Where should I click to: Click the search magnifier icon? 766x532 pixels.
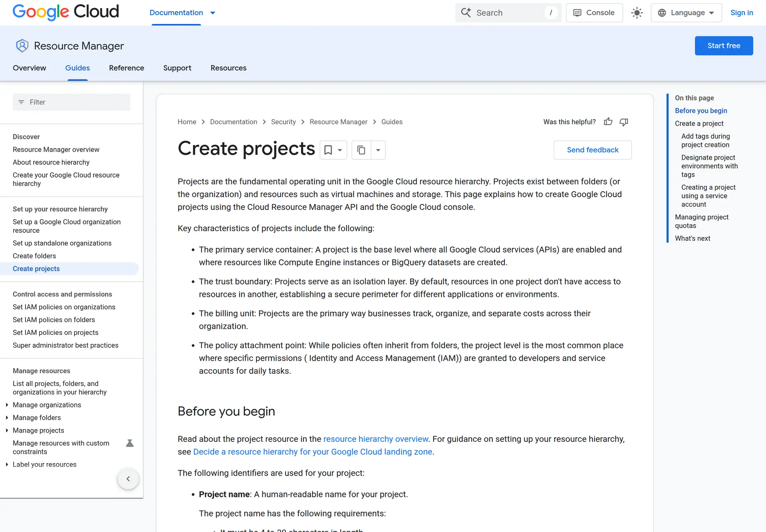click(x=466, y=13)
